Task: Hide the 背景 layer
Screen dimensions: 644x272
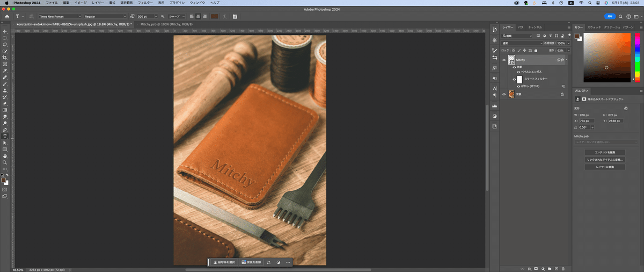Action: tap(504, 94)
